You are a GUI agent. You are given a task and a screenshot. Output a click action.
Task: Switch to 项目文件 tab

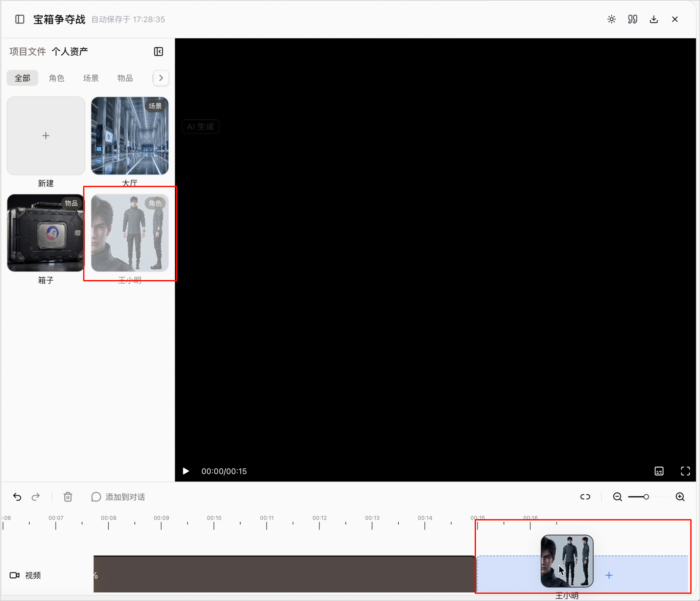pyautogui.click(x=27, y=51)
